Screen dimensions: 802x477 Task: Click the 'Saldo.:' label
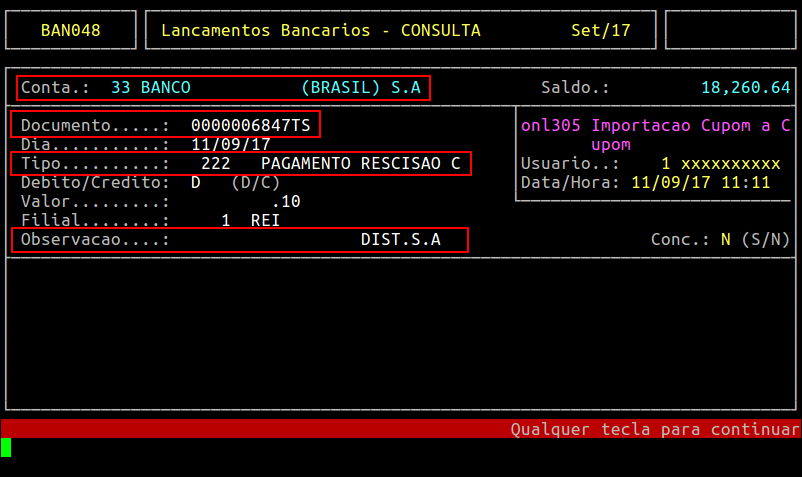[x=575, y=87]
